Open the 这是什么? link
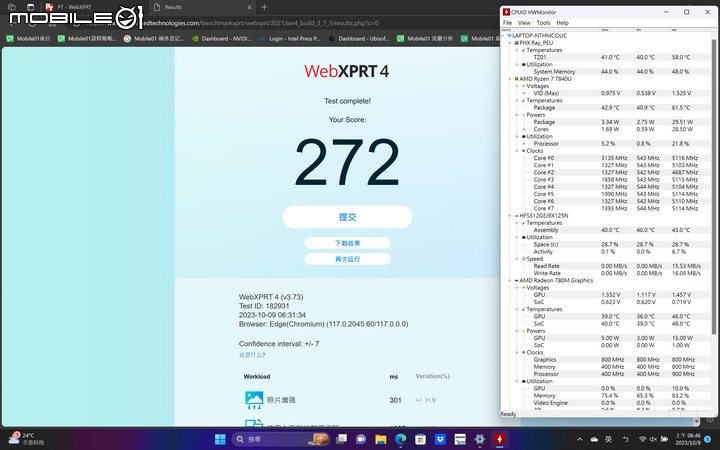This screenshot has height=450, width=720. (x=252, y=355)
